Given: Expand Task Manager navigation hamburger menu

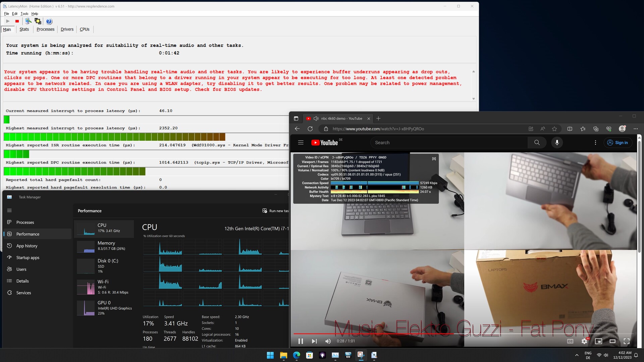Looking at the screenshot, I should pos(9,210).
